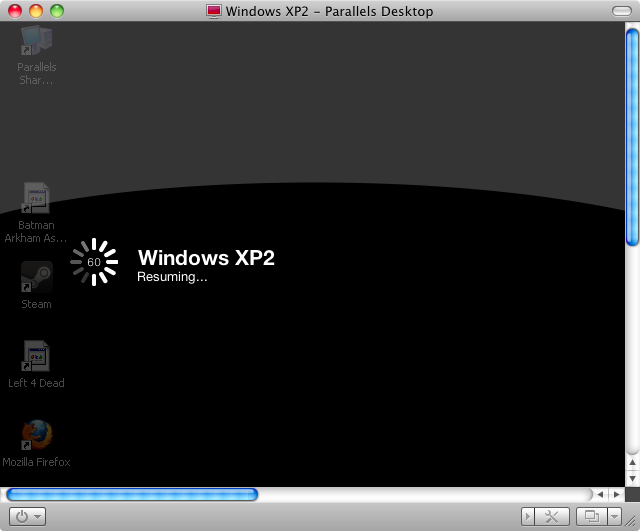Open the wrench configuration tools button
This screenshot has width=640, height=531.
(551, 517)
